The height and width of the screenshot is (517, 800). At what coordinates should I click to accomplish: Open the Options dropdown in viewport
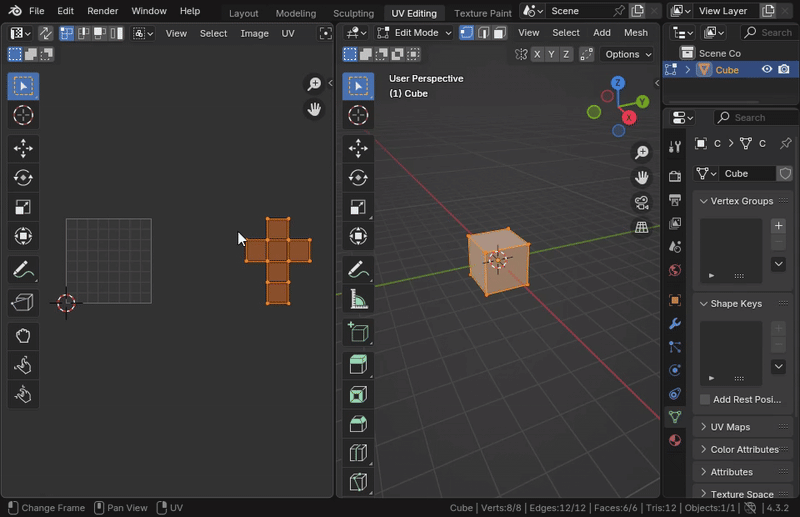[628, 55]
